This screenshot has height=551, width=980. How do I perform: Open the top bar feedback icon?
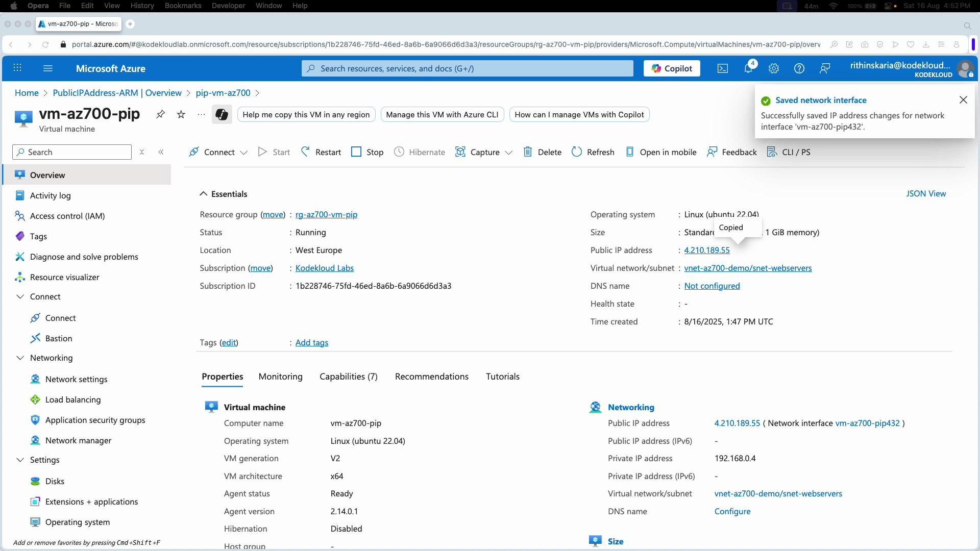point(825,68)
